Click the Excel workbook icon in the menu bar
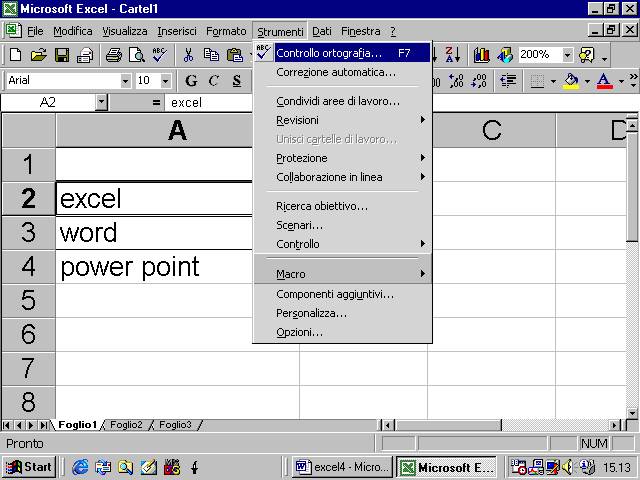This screenshot has height=480, width=640. point(12,31)
